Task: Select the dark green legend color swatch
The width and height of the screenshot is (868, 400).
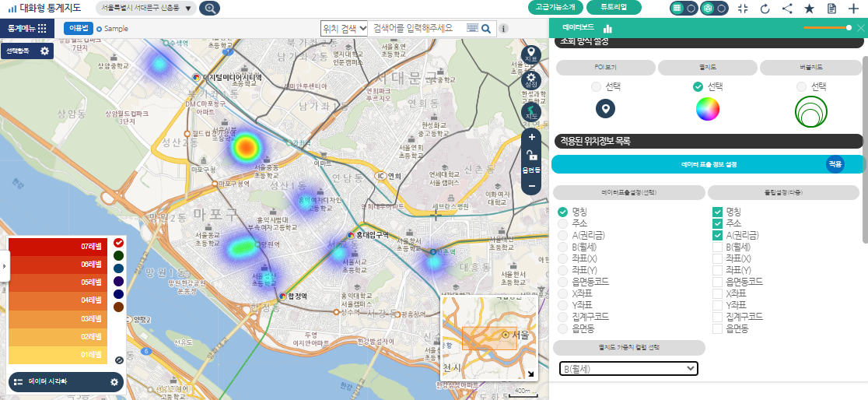Action: pyautogui.click(x=118, y=255)
